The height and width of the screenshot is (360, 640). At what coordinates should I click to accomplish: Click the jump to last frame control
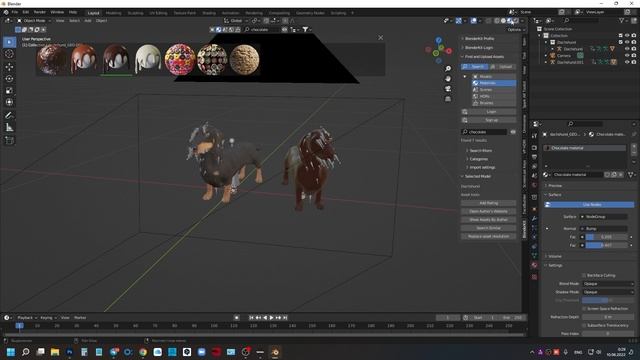click(x=285, y=318)
